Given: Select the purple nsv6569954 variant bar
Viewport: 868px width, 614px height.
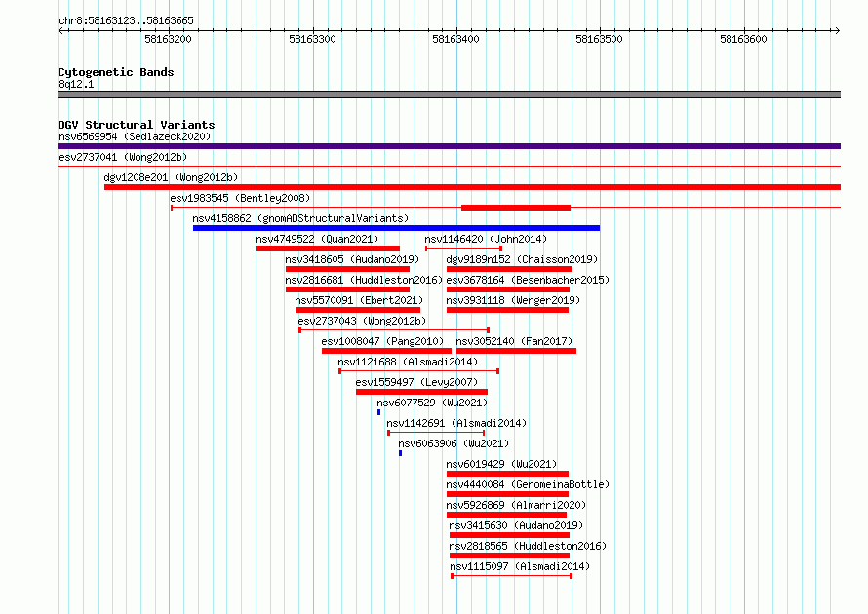Looking at the screenshot, I should point(449,146).
